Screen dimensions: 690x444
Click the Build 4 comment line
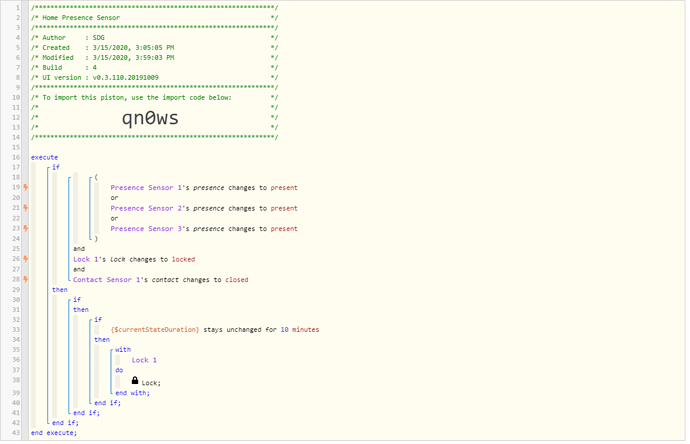154,67
